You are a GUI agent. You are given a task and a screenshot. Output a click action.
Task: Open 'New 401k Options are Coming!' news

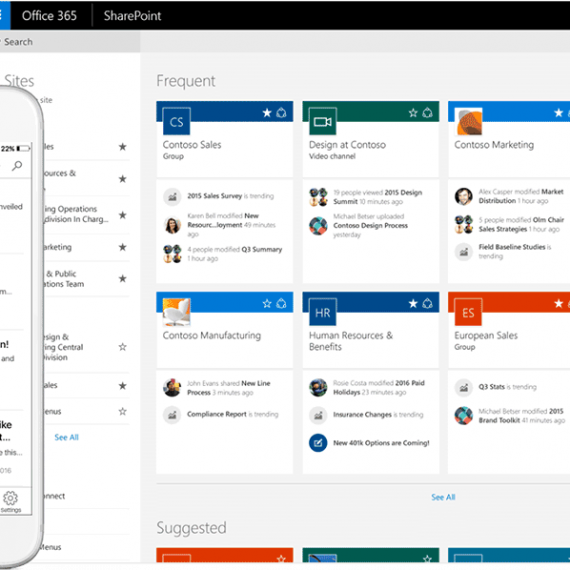point(381,443)
